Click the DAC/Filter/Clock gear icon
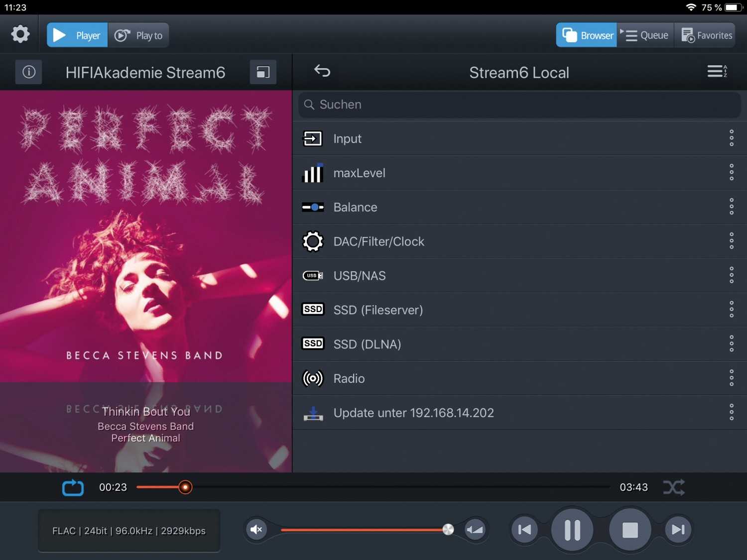 coord(313,241)
